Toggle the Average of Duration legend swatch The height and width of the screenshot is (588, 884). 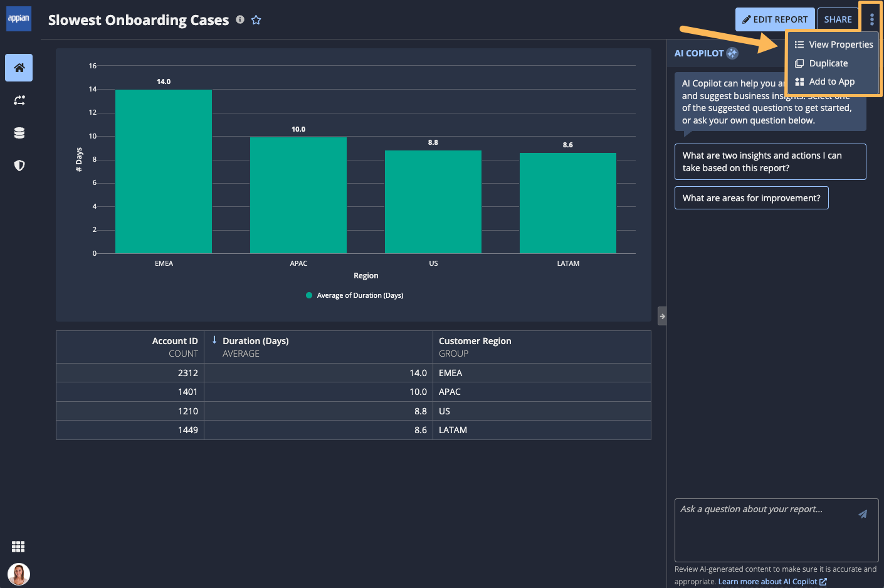click(309, 295)
